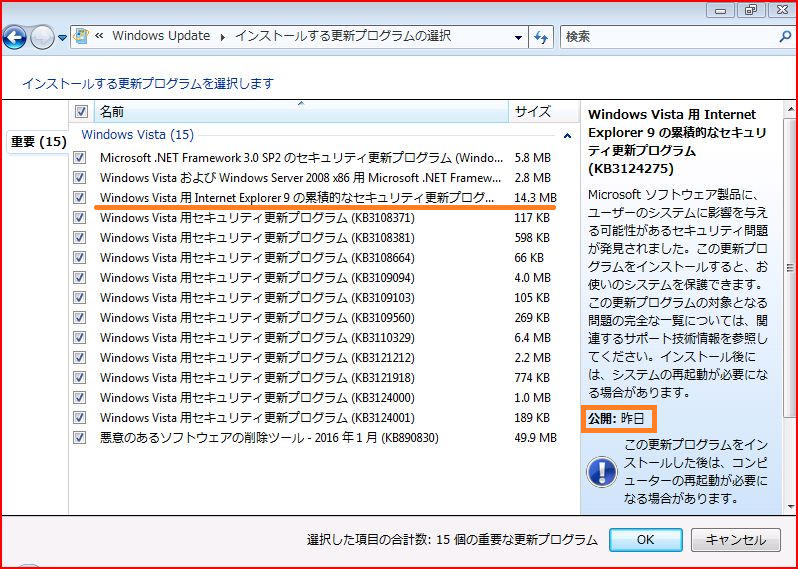
Task: Uncheck update KB3124000 checkbox
Action: 79,397
